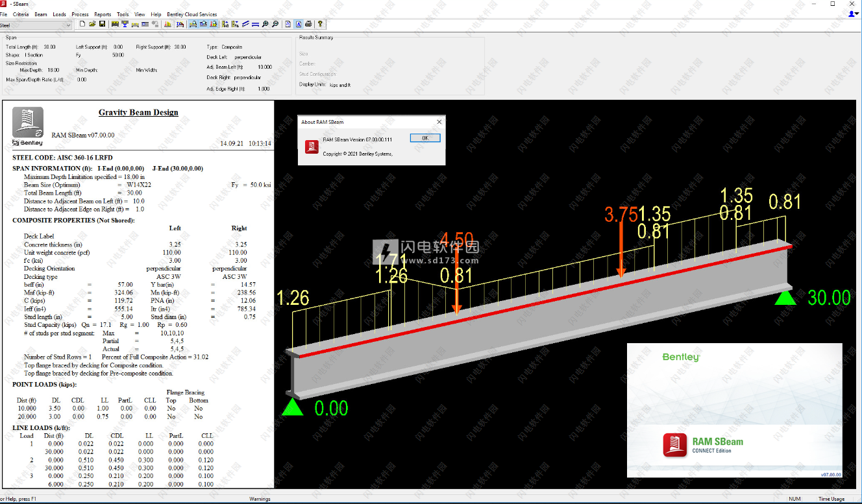Viewport: 862px width, 504px height.
Task: Click 'COMPOSITE PROPERTIES (Not Shored):' heading
Action: 73,221
